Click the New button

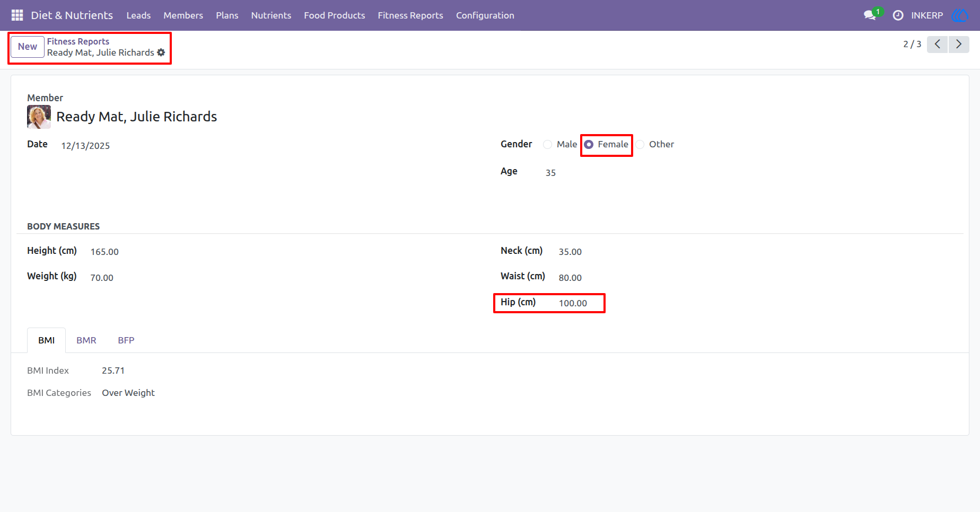[x=28, y=47]
